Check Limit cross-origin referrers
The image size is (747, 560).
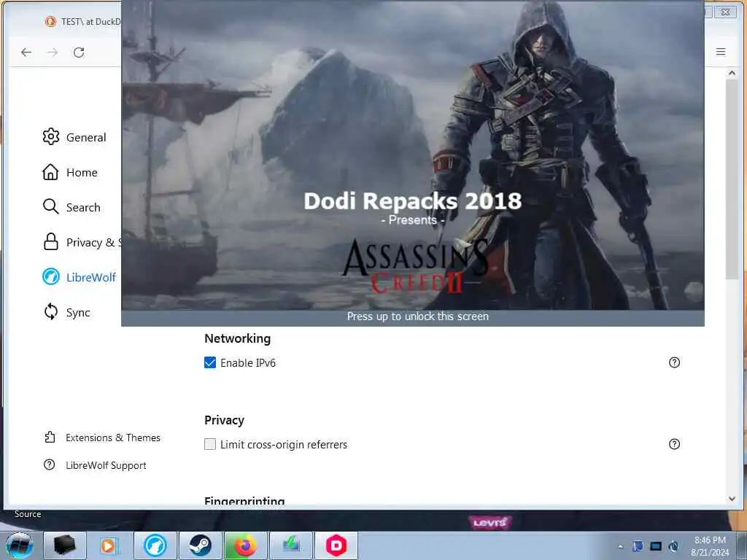[210, 444]
